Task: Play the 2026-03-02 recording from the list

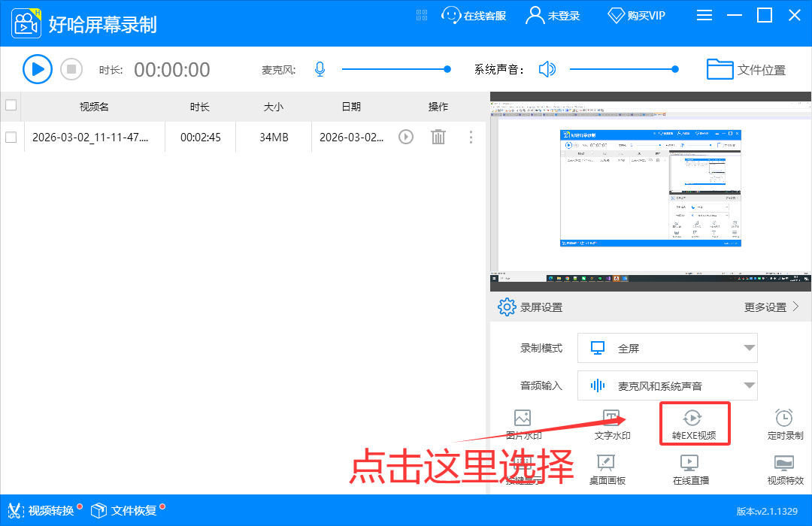Action: point(405,137)
